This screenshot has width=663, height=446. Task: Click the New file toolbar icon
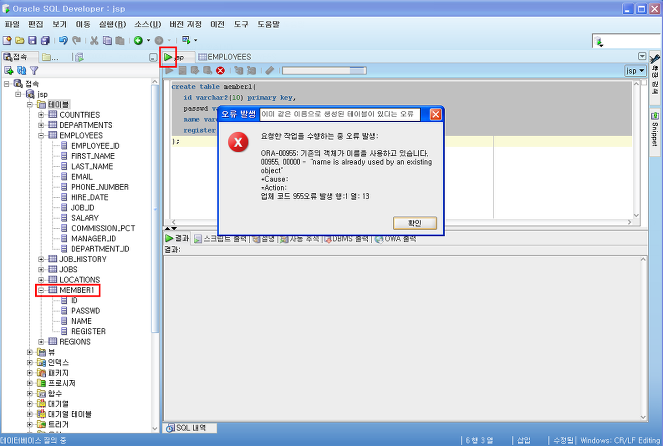[7, 40]
